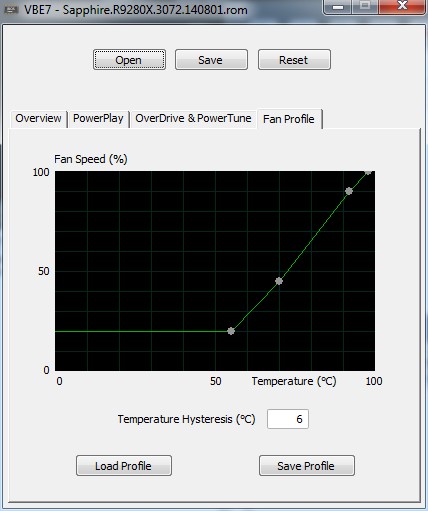
Task: Select the topmost fan curve point at 100%
Action: coord(368,172)
